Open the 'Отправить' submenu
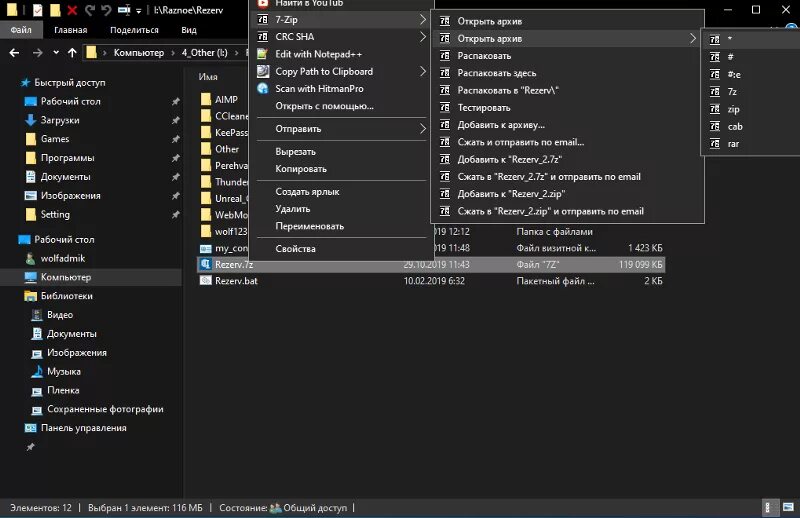 340,129
